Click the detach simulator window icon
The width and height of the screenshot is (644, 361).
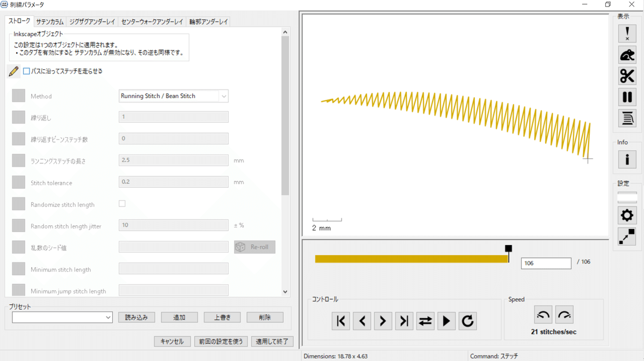click(x=627, y=237)
